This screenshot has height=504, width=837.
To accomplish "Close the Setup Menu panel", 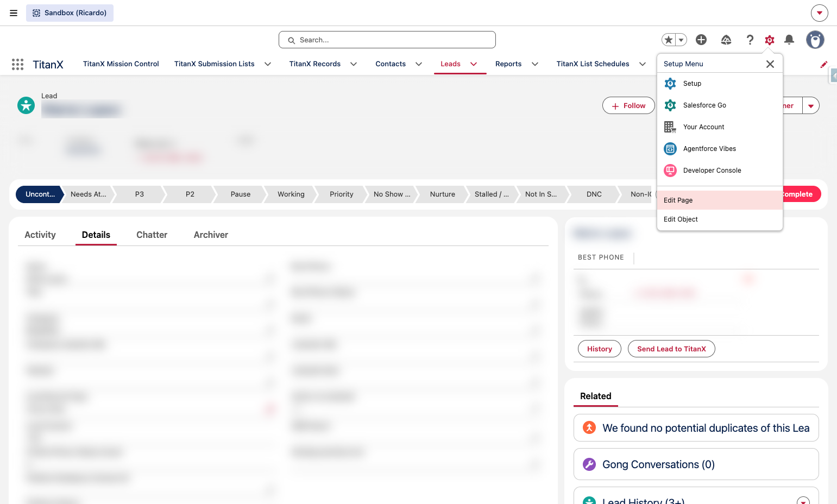I will coord(770,64).
